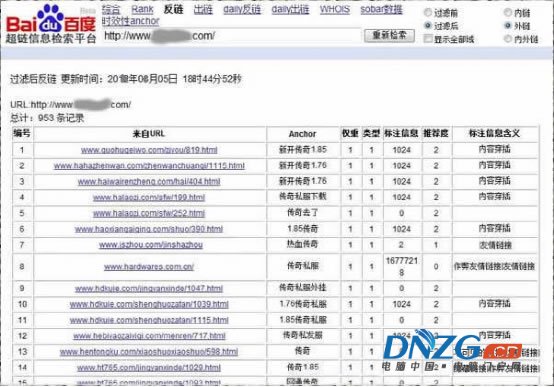Screen dimensions: 554x387
Task: Click anchor text 新开传奇1.85
Action: pyautogui.click(x=303, y=149)
